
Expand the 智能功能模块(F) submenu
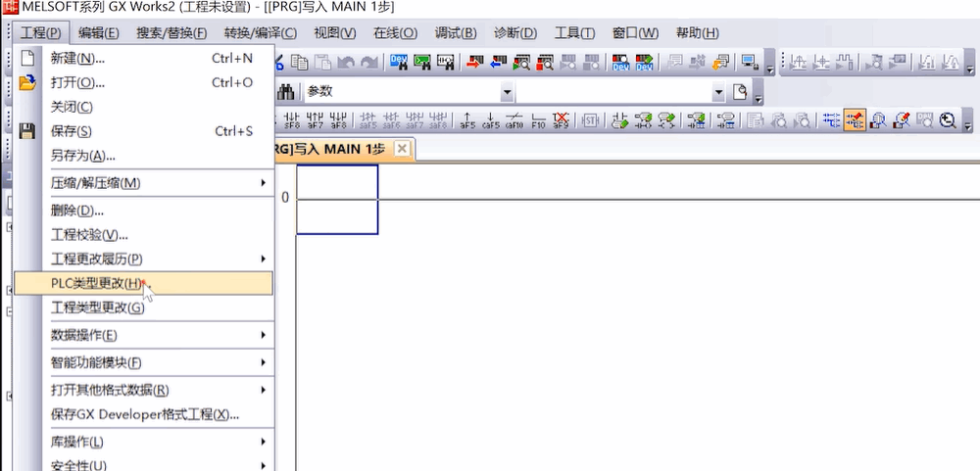(264, 362)
